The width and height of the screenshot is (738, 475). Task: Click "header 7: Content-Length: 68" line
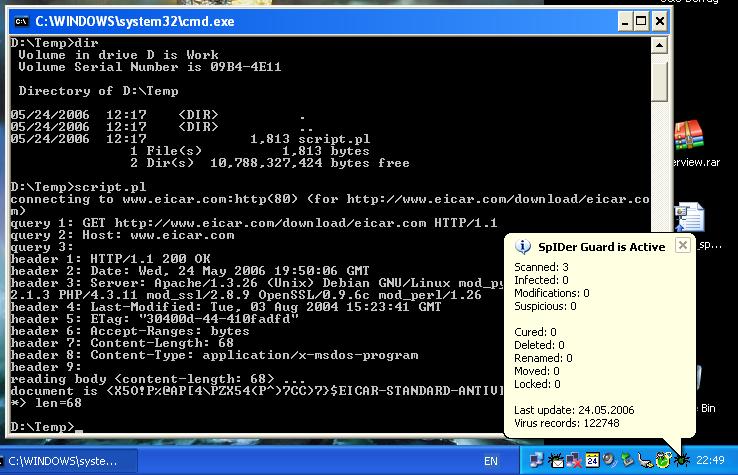click(x=122, y=343)
